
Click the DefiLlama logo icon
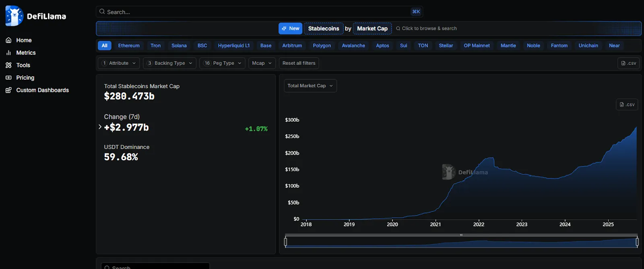click(x=14, y=16)
